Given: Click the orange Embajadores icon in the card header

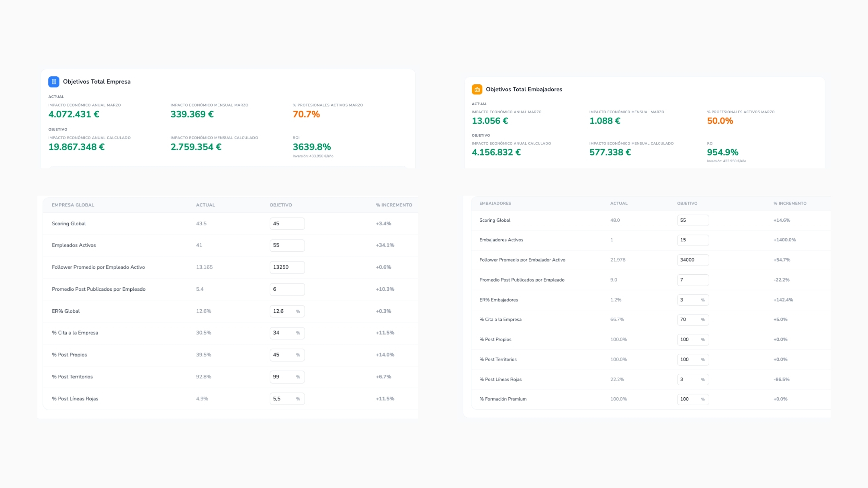Looking at the screenshot, I should click(477, 89).
